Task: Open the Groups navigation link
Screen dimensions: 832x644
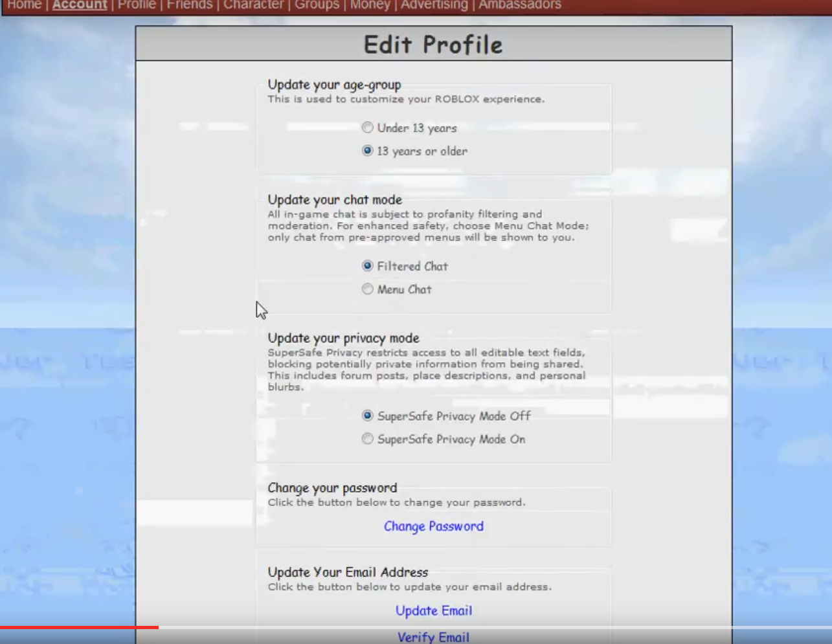Action: 317,5
